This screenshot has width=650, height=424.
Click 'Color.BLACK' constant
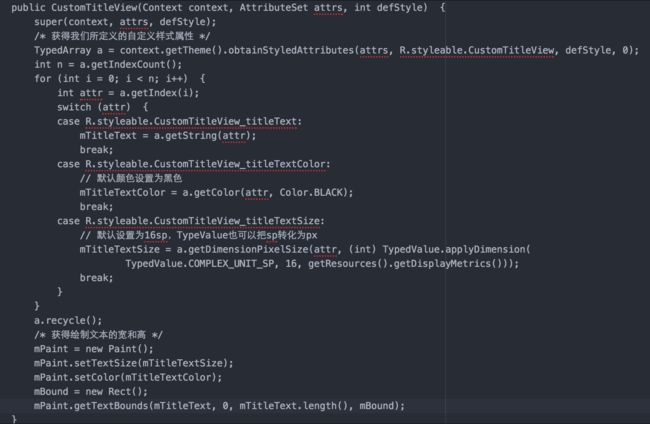click(313, 193)
